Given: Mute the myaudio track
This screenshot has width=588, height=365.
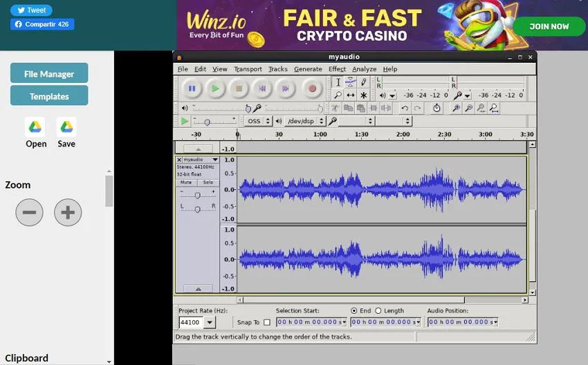Looking at the screenshot, I should point(186,182).
